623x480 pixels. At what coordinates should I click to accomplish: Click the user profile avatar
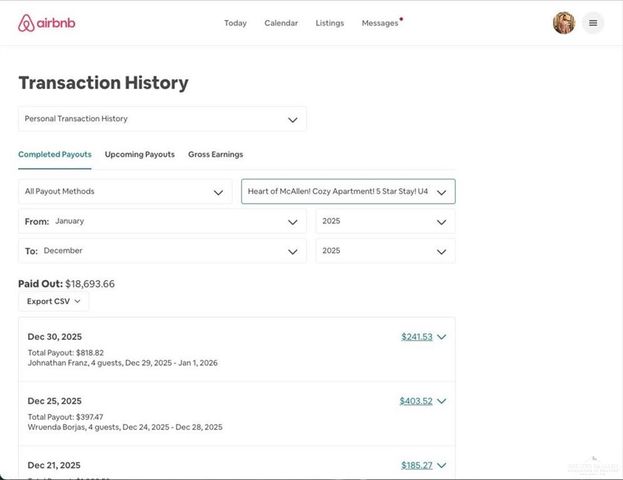pyautogui.click(x=564, y=23)
